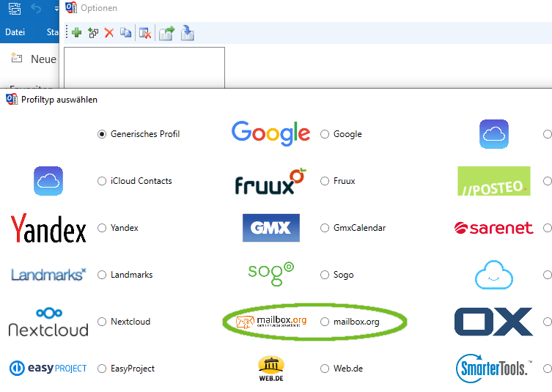Click the undo arrow in Outlook title bar

(x=36, y=8)
